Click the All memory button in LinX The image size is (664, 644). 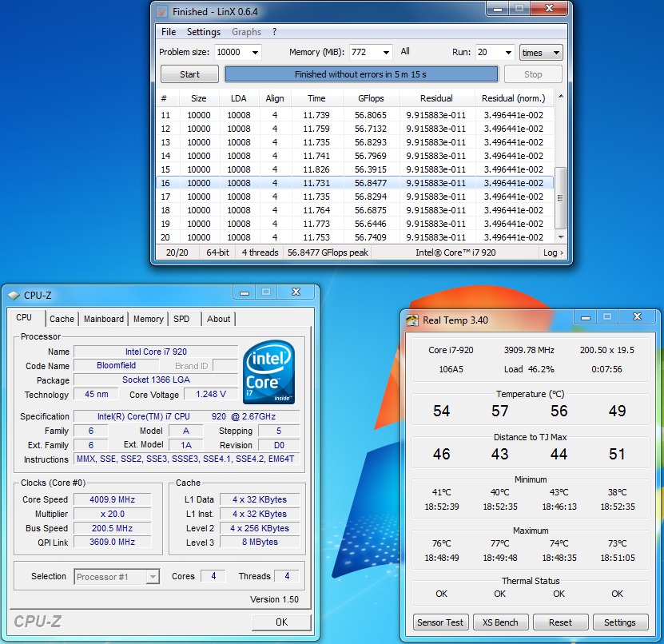(x=405, y=51)
